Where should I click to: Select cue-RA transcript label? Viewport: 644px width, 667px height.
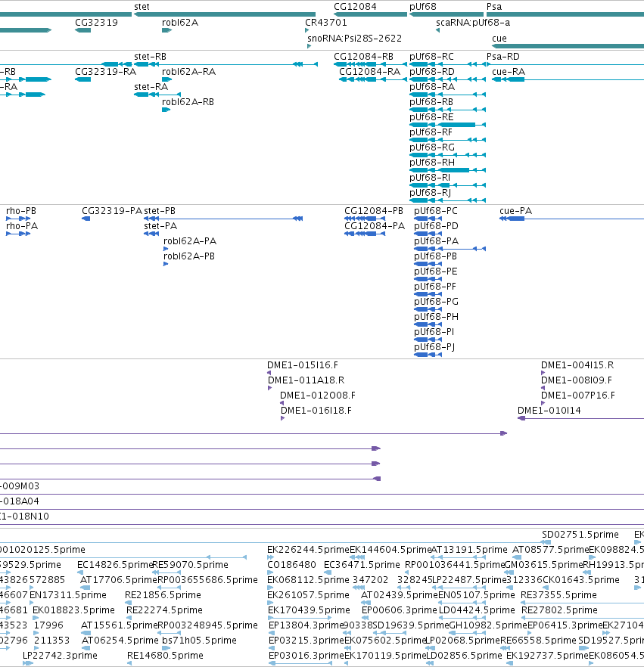[x=509, y=72]
